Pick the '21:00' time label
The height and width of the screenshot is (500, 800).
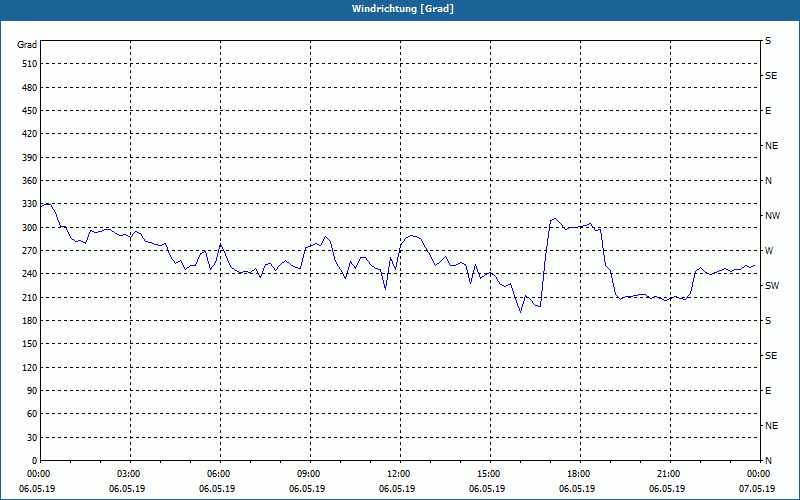[x=667, y=474]
